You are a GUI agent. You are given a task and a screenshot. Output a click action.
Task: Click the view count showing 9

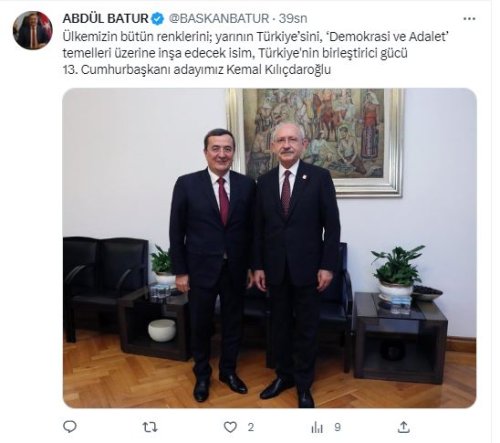click(337, 427)
